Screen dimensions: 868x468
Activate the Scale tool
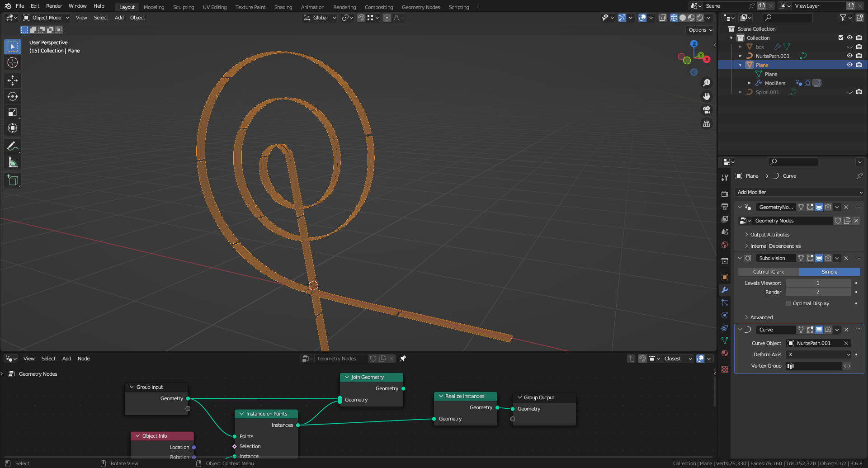point(13,112)
